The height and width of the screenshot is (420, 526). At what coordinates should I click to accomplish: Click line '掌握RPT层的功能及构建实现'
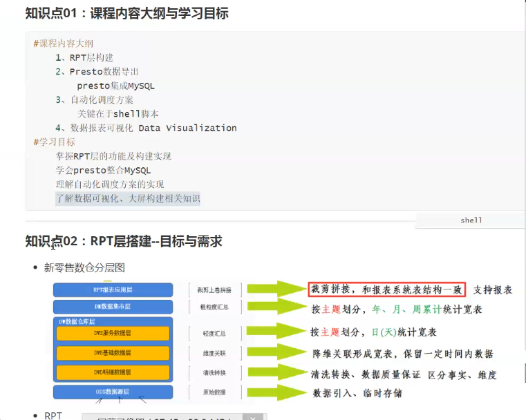pyautogui.click(x=113, y=156)
